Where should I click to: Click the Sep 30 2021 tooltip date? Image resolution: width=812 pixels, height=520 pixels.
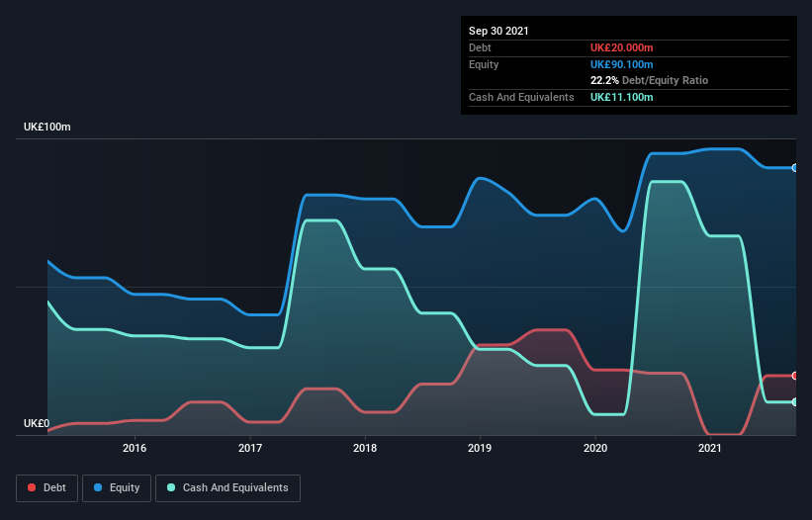[x=498, y=31]
